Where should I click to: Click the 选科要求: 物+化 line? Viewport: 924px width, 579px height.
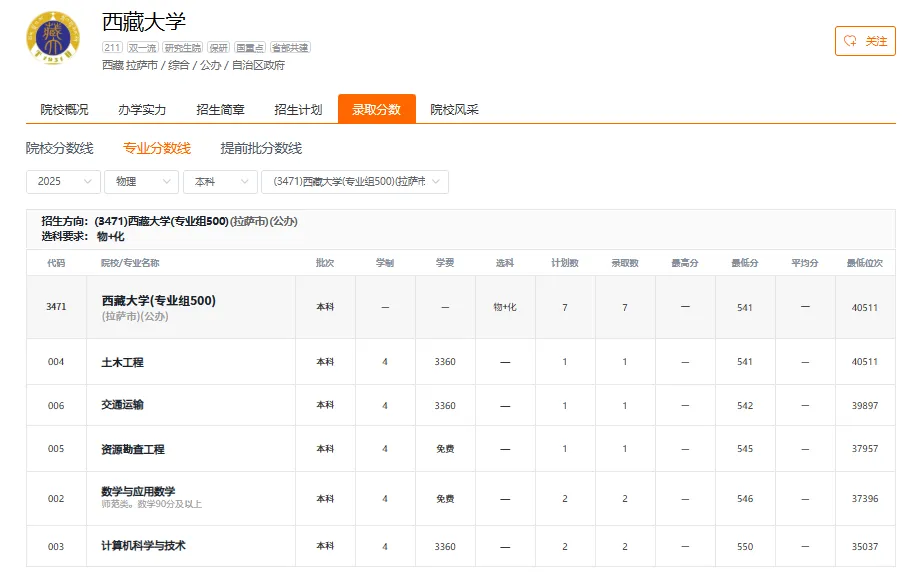point(82,237)
